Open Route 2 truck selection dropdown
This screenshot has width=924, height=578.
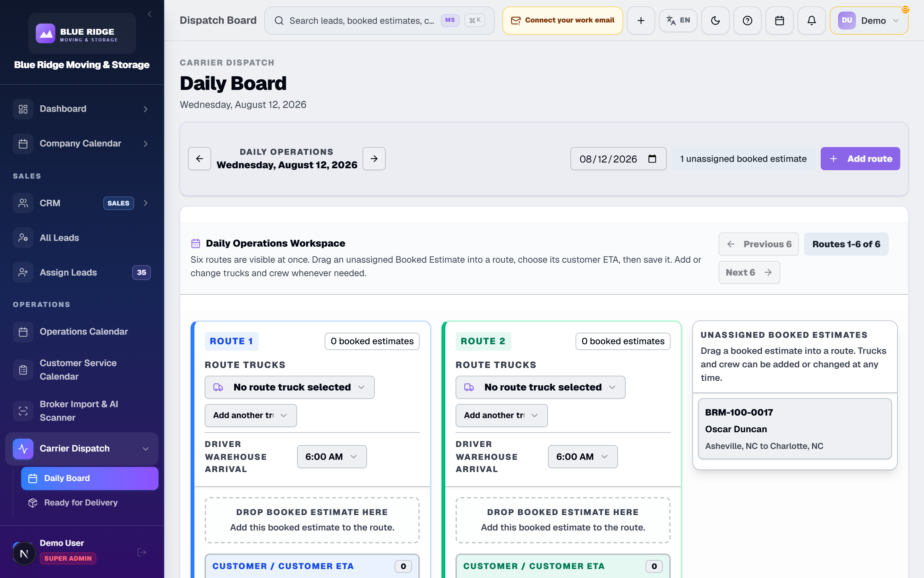tap(540, 387)
